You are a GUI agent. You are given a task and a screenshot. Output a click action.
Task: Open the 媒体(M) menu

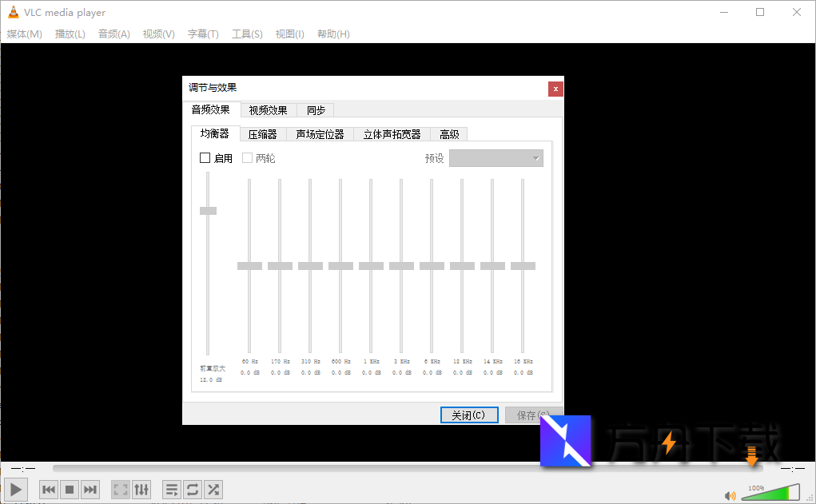coord(25,34)
